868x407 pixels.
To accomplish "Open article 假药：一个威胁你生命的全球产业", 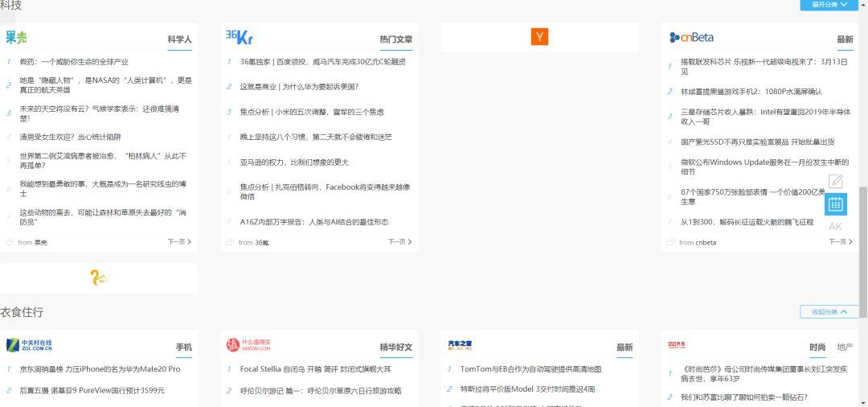I will pyautogui.click(x=74, y=62).
